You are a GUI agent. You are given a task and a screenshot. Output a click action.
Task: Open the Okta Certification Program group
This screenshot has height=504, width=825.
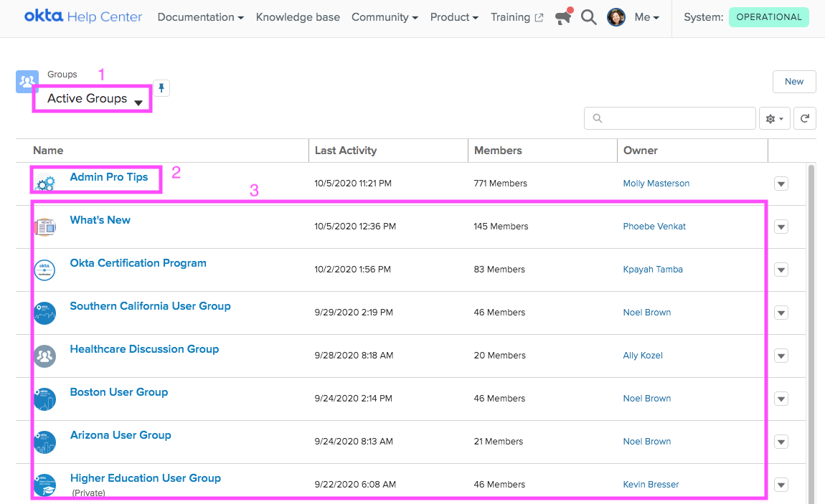tap(138, 263)
